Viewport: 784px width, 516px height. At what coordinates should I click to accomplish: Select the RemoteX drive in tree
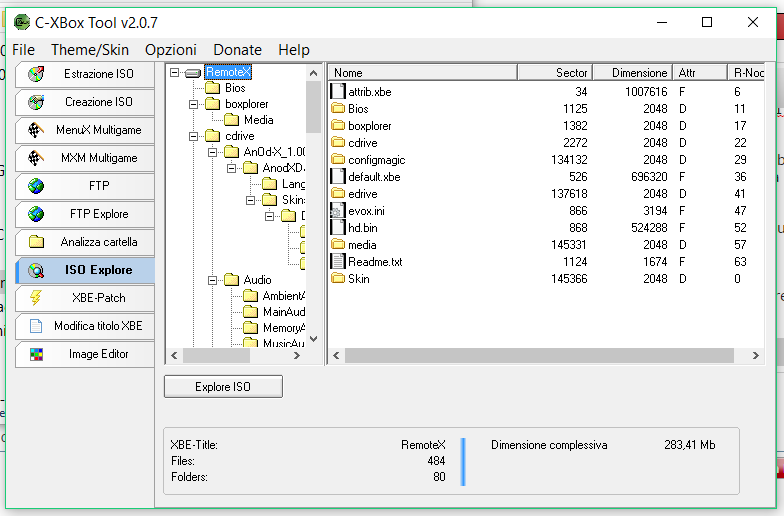(x=228, y=72)
